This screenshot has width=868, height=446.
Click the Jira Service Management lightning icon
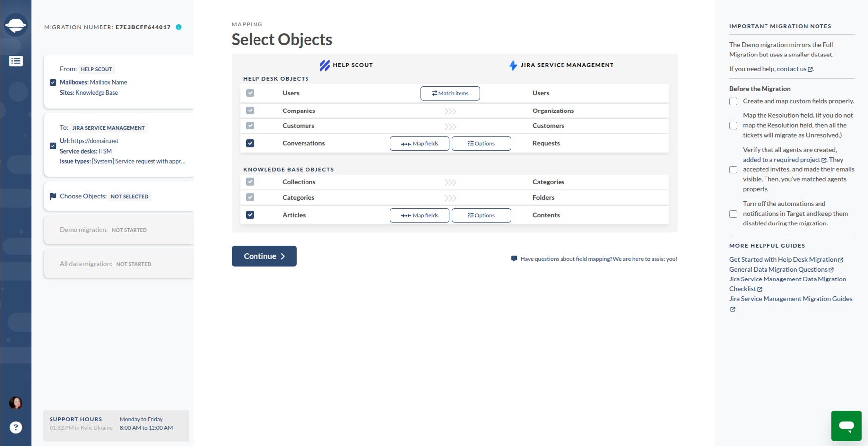[513, 65]
